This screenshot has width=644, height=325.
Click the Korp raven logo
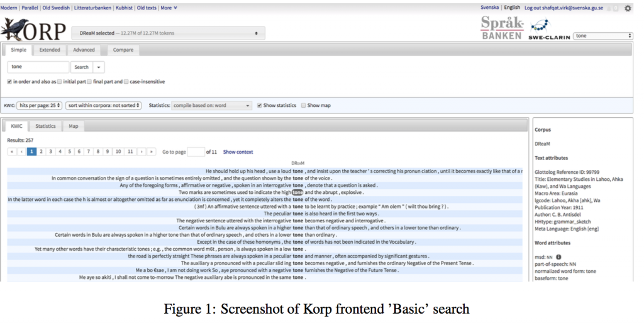point(16,29)
